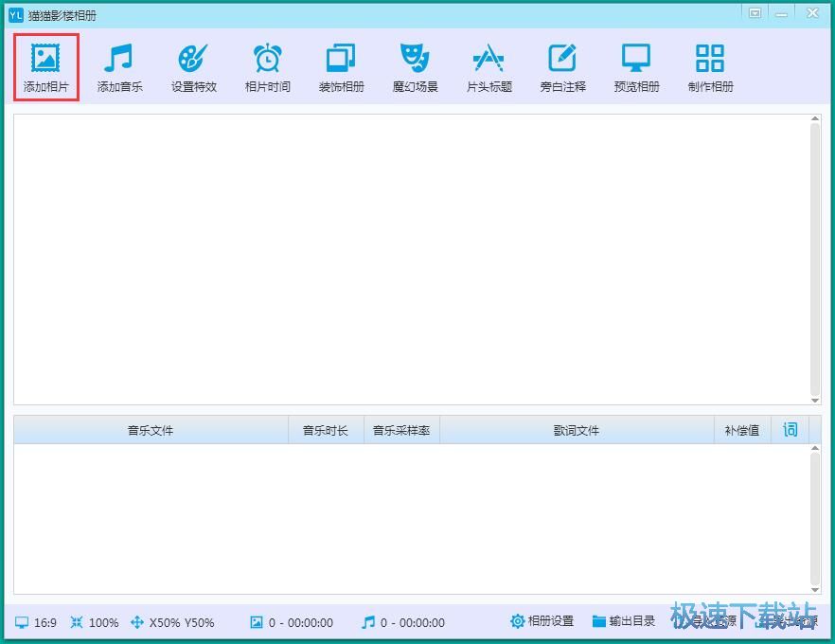Open 添加音乐 (Add Music) tool
This screenshot has height=644, width=835.
(119, 59)
